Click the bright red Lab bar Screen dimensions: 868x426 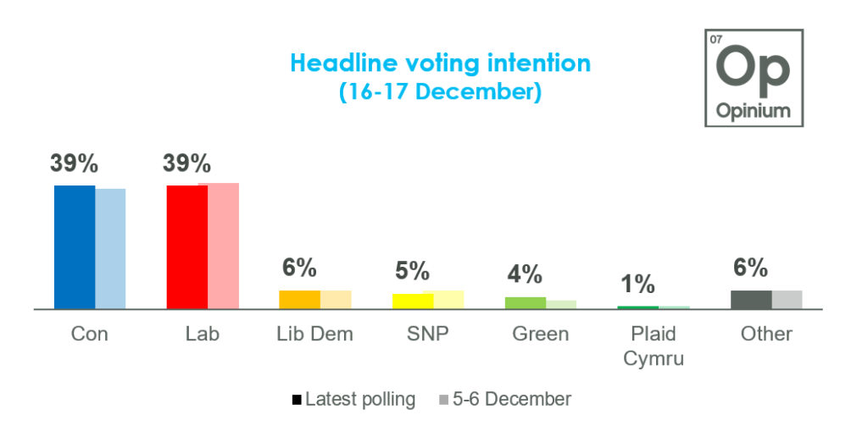pyautogui.click(x=186, y=247)
